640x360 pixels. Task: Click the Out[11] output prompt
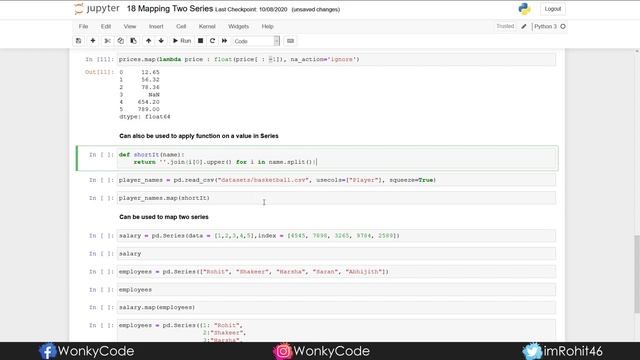click(99, 72)
